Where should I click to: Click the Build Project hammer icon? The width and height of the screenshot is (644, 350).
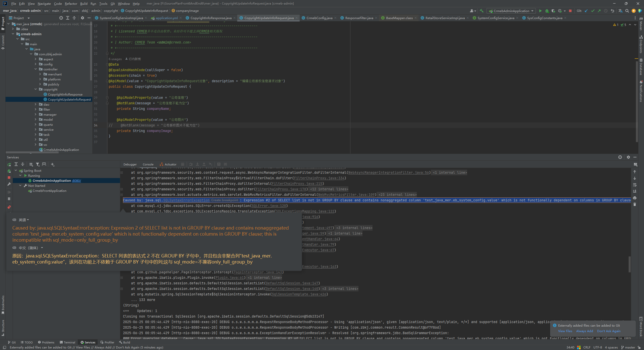click(x=481, y=11)
